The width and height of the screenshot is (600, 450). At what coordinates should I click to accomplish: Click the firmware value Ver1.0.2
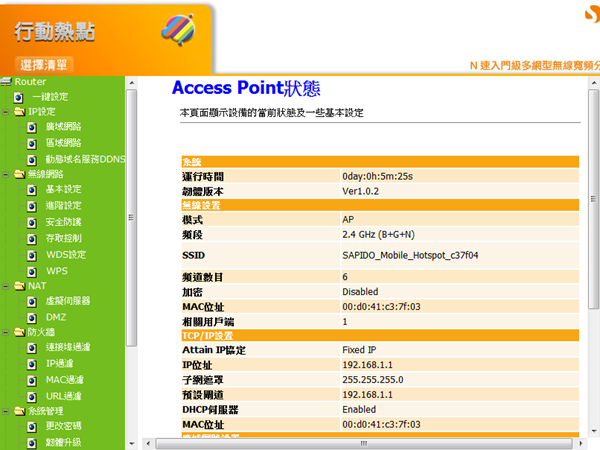(360, 191)
